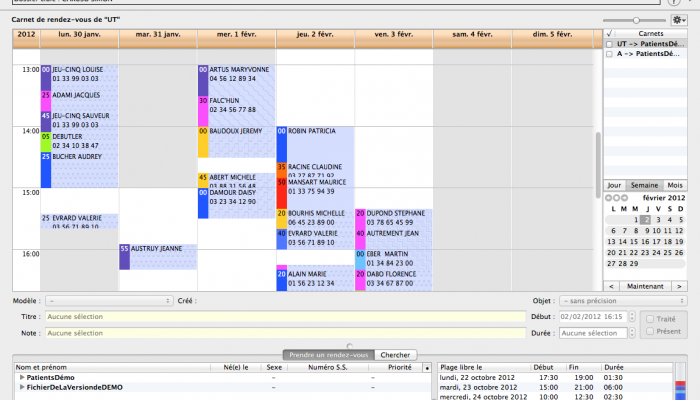Open MANSART MAURICE appointment
Image resolution: width=700 pixels, height=400 pixels.
pos(315,193)
